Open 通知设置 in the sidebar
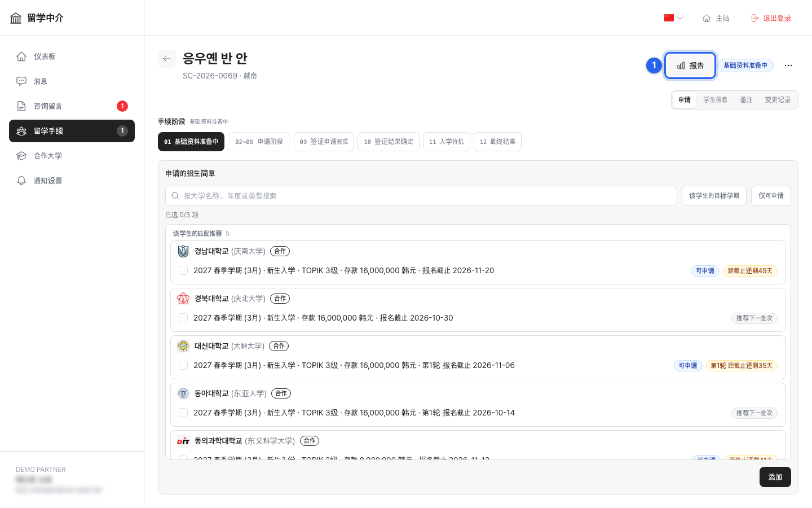Viewport: 812px width, 508px height. 72,181
